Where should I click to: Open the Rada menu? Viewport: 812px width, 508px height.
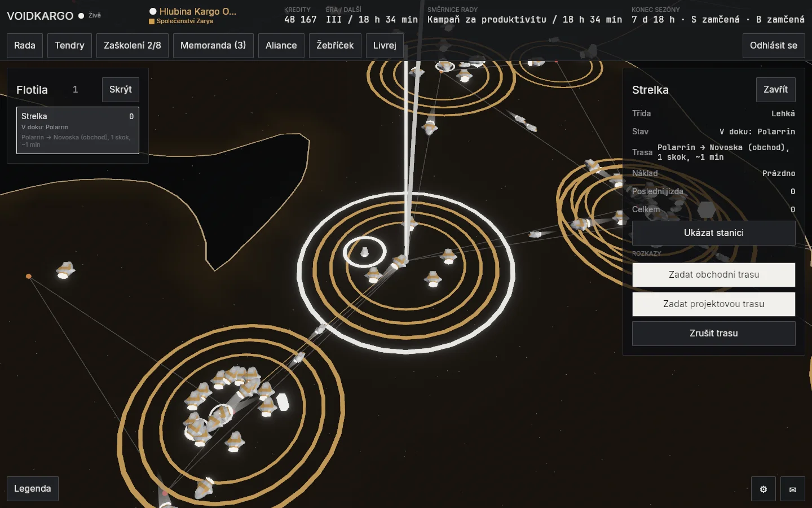click(25, 46)
